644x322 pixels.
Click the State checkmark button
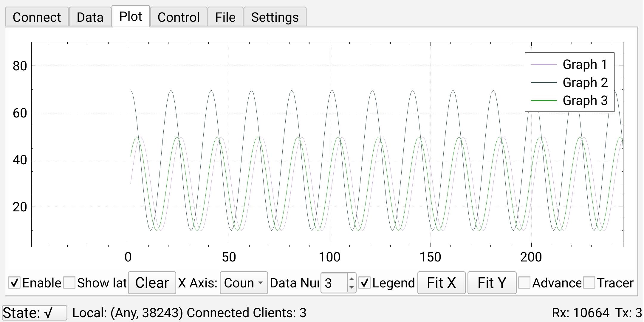(x=34, y=313)
